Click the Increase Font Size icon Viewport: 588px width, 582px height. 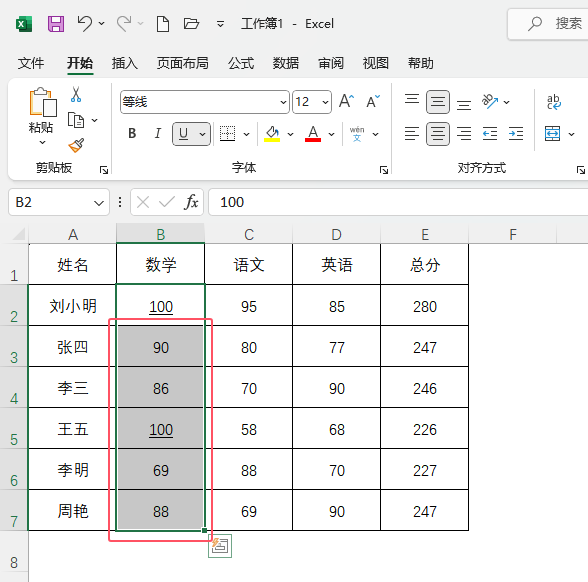[346, 102]
